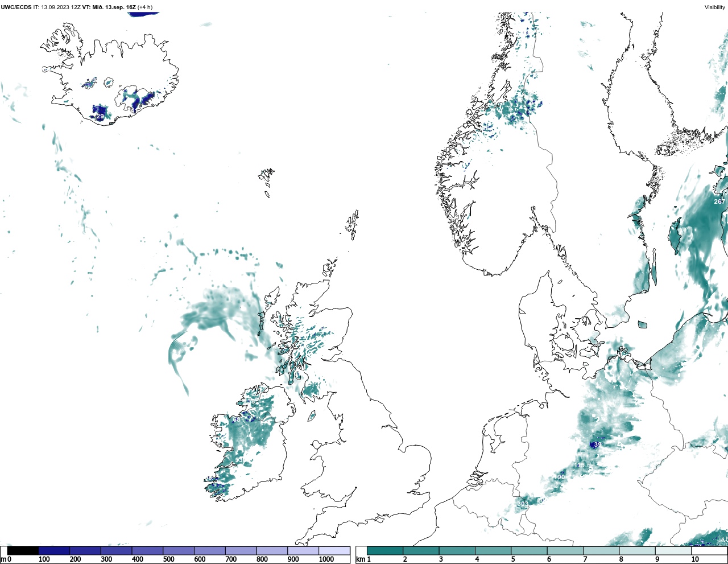Click the 'km' unit label on legend
This screenshot has height=564, width=728.
click(x=360, y=559)
